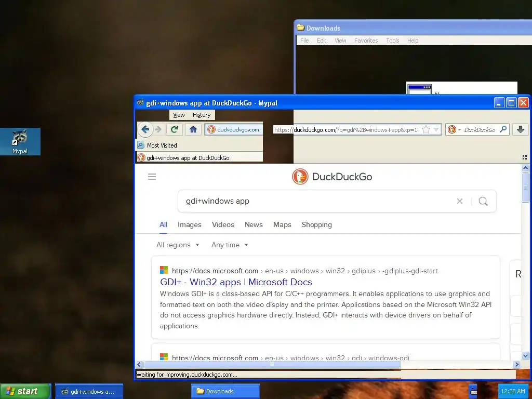Click the horizontal scrollbar thumb
This screenshot has width=532, height=399.
[272, 364]
